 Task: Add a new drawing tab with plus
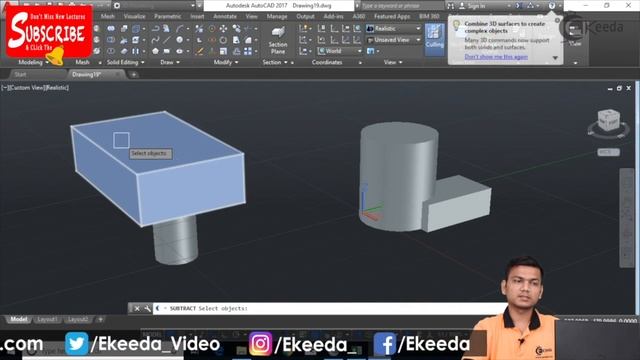133,74
